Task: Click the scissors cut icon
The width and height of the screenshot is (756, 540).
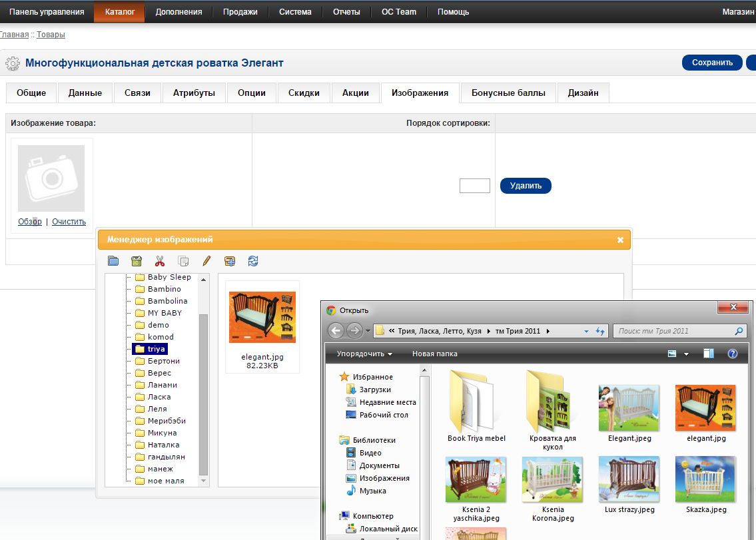Action: coord(160,261)
